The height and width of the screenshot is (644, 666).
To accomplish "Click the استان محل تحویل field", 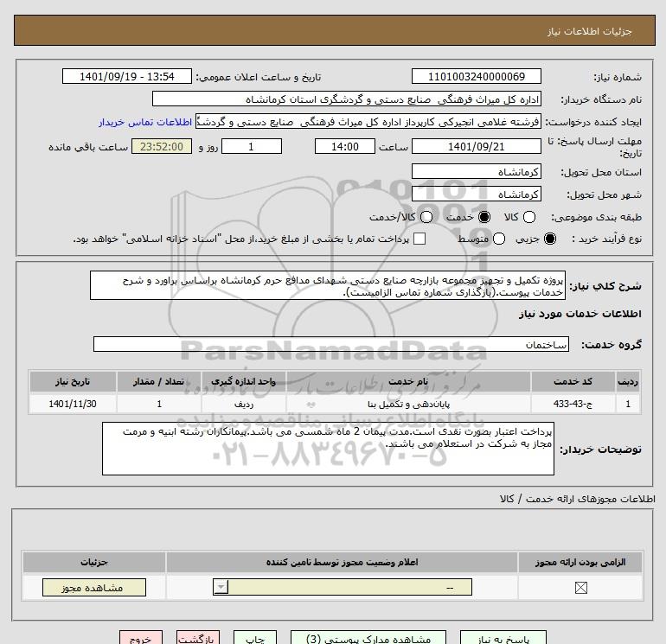I will tap(476, 171).
